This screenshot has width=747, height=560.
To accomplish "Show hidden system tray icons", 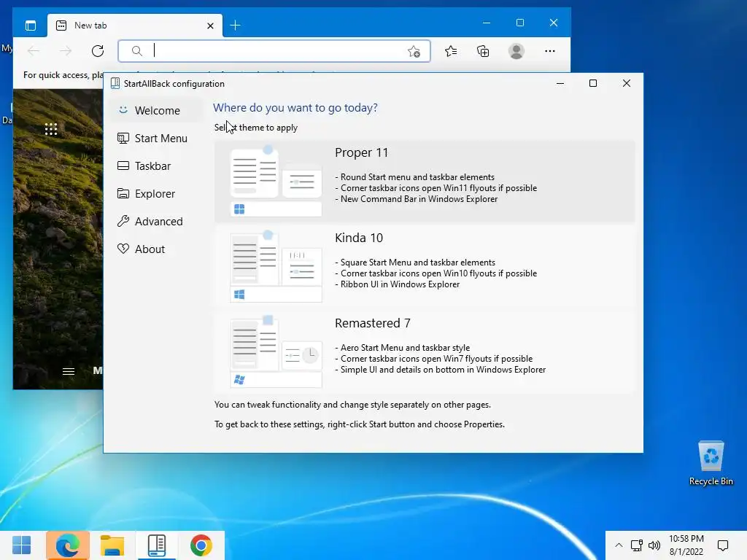I will point(619,545).
